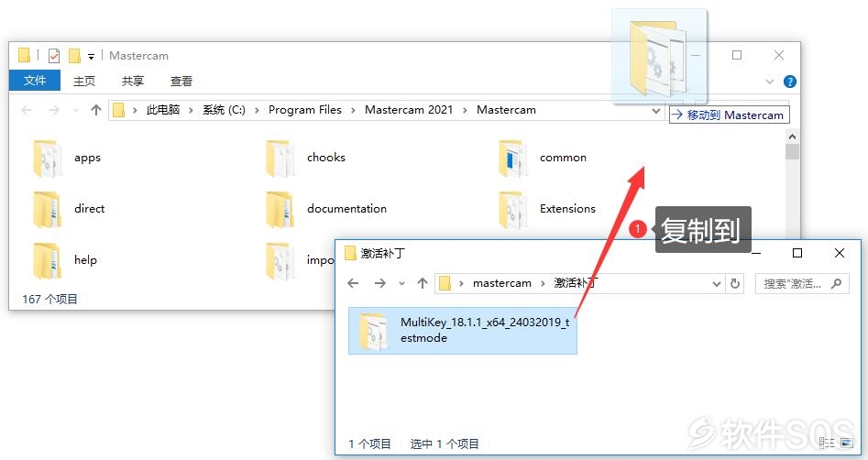Click the Mastercam 2021 breadcrumb segment

409,110
